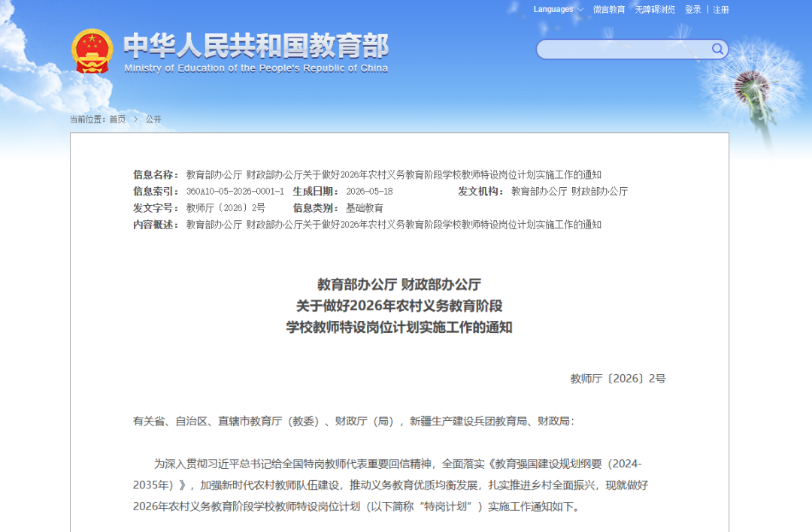Open the Languages dropdown
Screen dimensions: 812x532
point(558,9)
